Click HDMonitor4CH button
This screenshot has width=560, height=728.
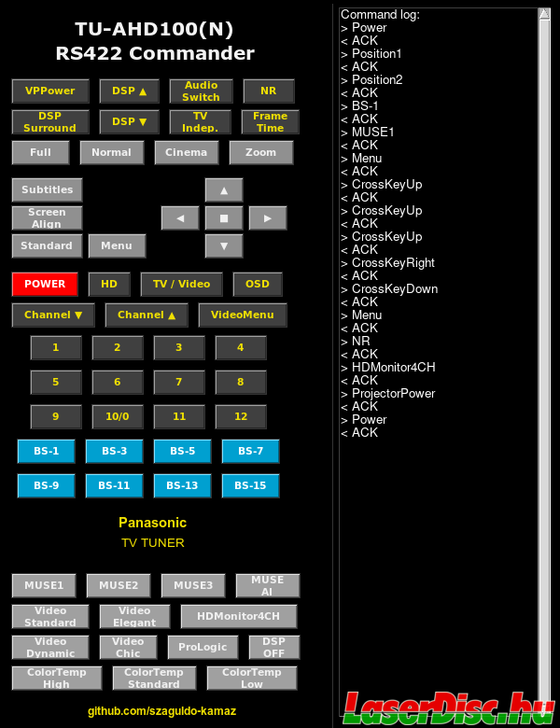pos(239,617)
